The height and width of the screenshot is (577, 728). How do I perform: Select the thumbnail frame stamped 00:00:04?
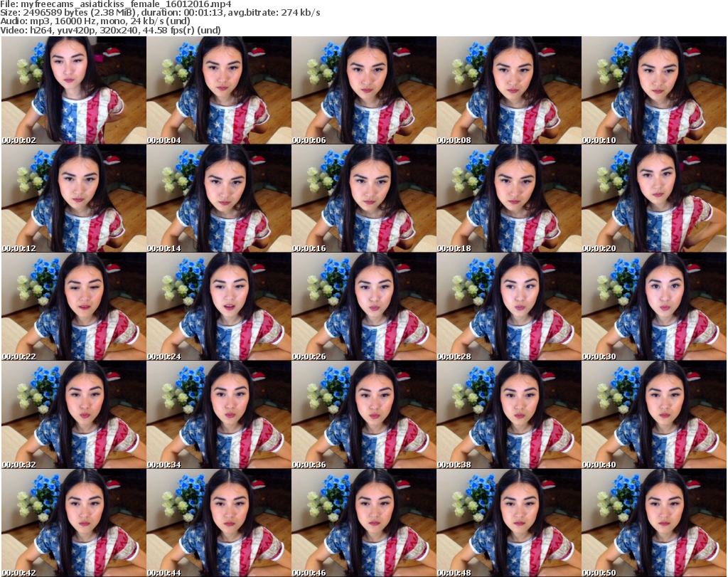click(x=219, y=90)
